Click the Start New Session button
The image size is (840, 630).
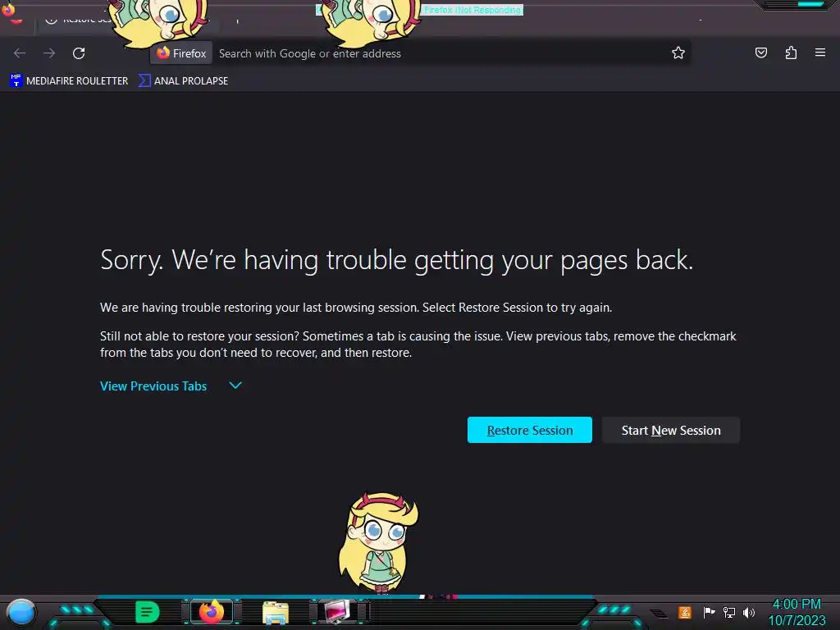click(x=671, y=430)
